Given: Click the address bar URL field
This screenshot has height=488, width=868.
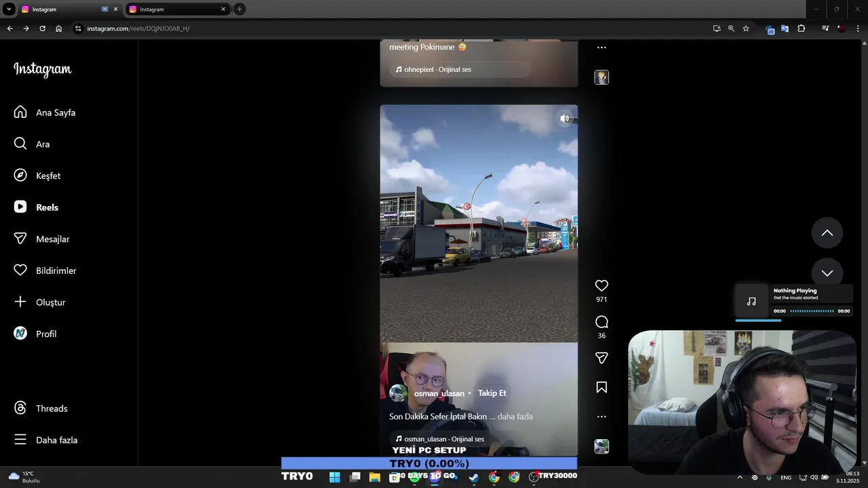Looking at the screenshot, I should pyautogui.click(x=393, y=28).
